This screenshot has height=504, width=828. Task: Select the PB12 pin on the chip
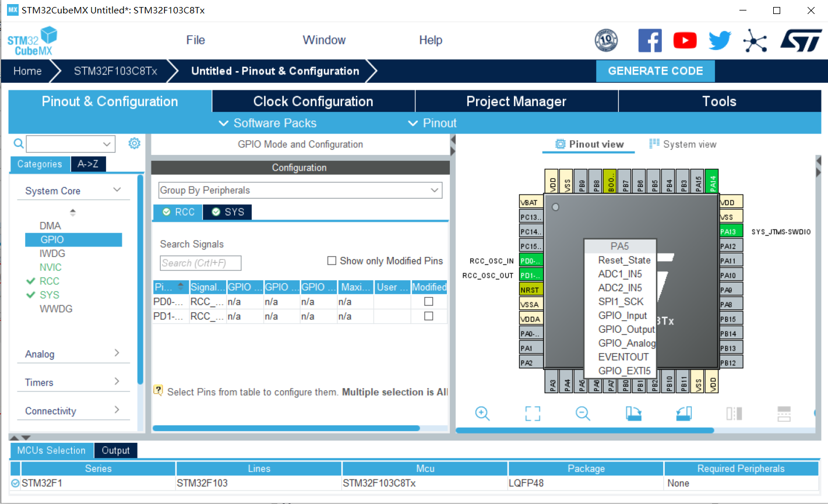pos(731,362)
